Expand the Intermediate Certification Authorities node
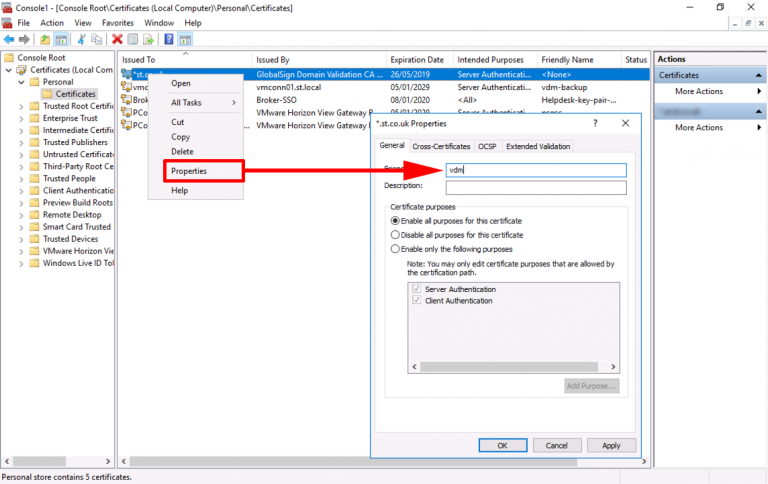768x484 pixels. click(22, 130)
